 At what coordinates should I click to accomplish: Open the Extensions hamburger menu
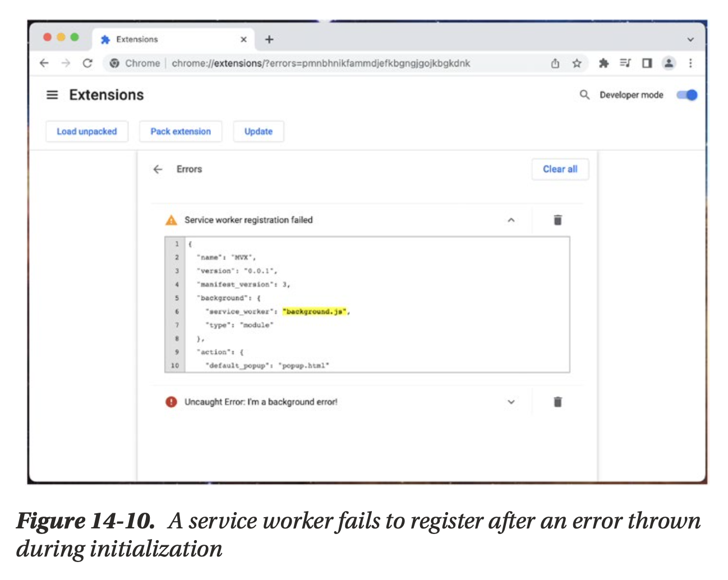click(52, 95)
